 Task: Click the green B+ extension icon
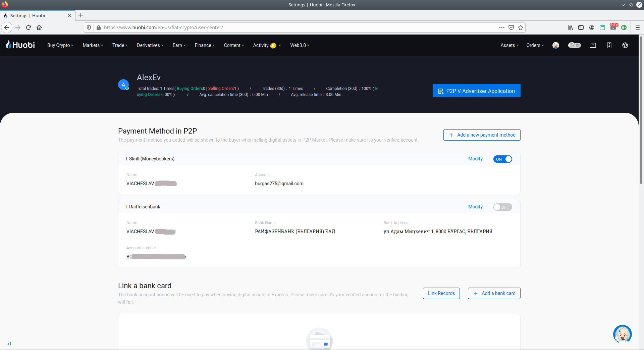coord(624,28)
